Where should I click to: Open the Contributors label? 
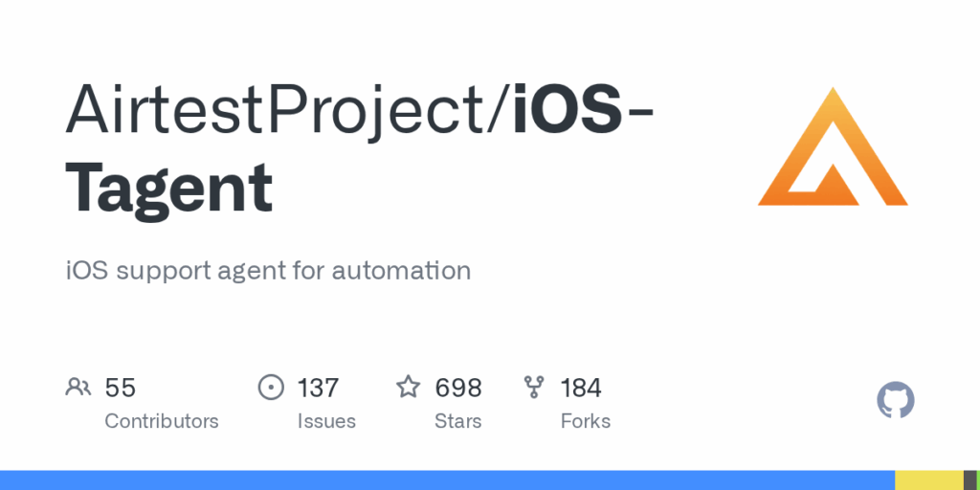pyautogui.click(x=162, y=421)
